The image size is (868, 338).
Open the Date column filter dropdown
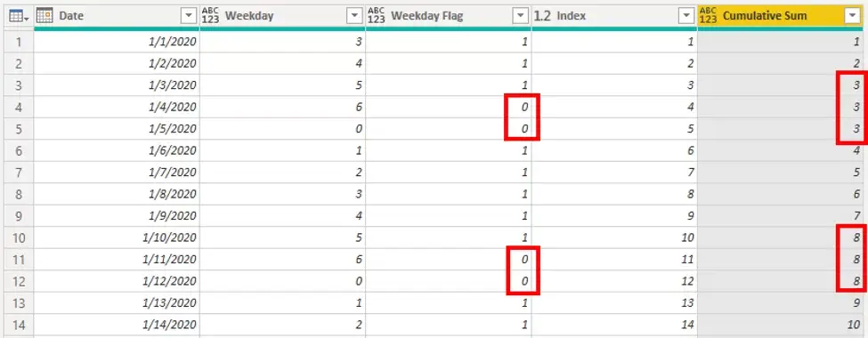click(x=189, y=16)
